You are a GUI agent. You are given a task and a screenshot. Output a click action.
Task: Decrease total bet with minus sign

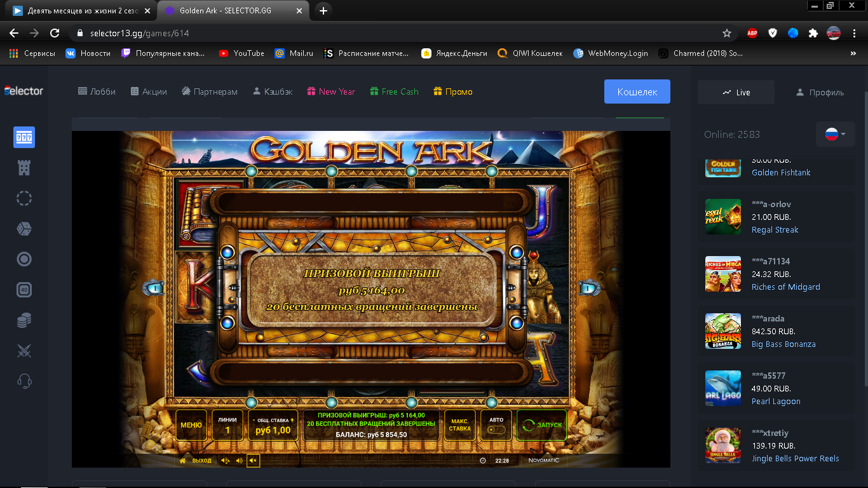point(254,420)
